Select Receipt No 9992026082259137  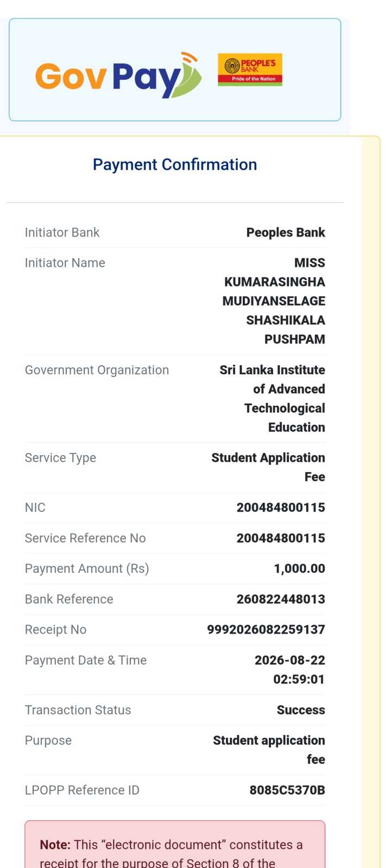pyautogui.click(x=266, y=629)
